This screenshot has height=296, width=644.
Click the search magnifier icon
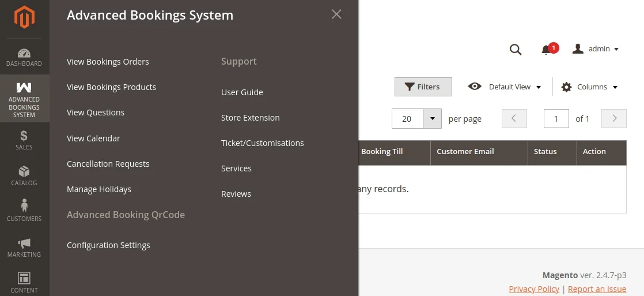tap(516, 50)
